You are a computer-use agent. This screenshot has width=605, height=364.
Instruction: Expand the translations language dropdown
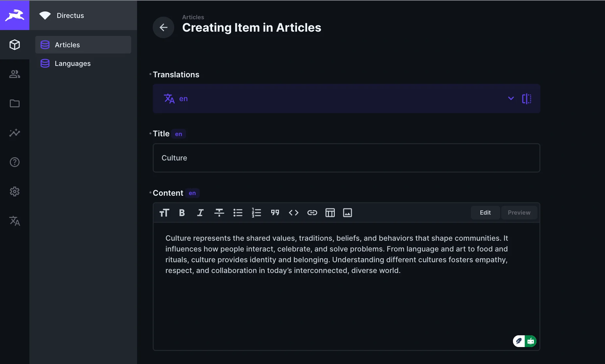[511, 99]
